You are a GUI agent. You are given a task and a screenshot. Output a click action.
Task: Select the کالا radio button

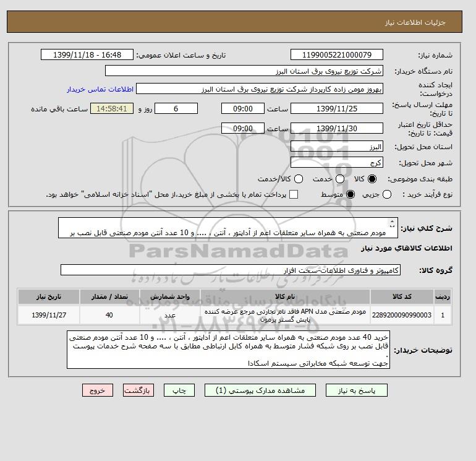point(372,179)
